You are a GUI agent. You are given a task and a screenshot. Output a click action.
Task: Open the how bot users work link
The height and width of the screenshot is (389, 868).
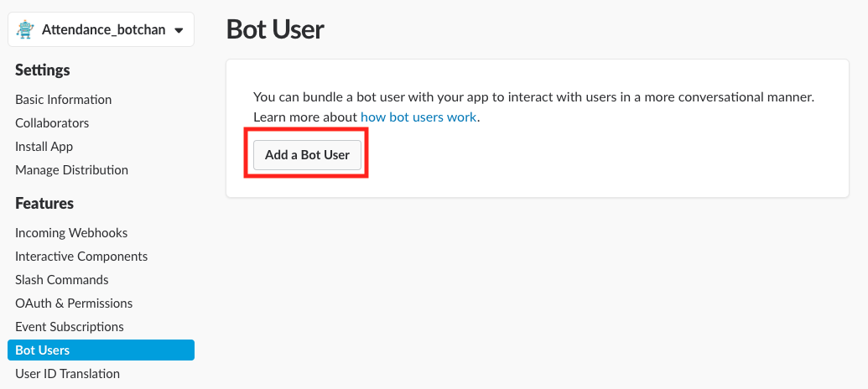418,117
